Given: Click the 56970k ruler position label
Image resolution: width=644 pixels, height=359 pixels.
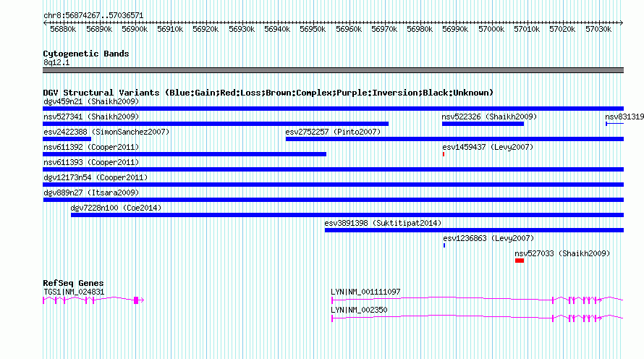Looking at the screenshot, I should (384, 29).
